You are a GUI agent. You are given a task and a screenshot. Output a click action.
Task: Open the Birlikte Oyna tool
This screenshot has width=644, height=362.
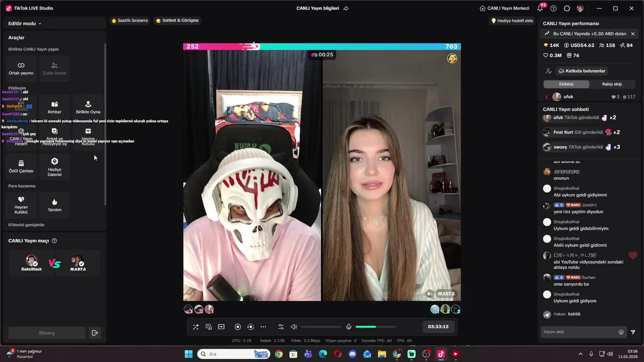coord(88,108)
